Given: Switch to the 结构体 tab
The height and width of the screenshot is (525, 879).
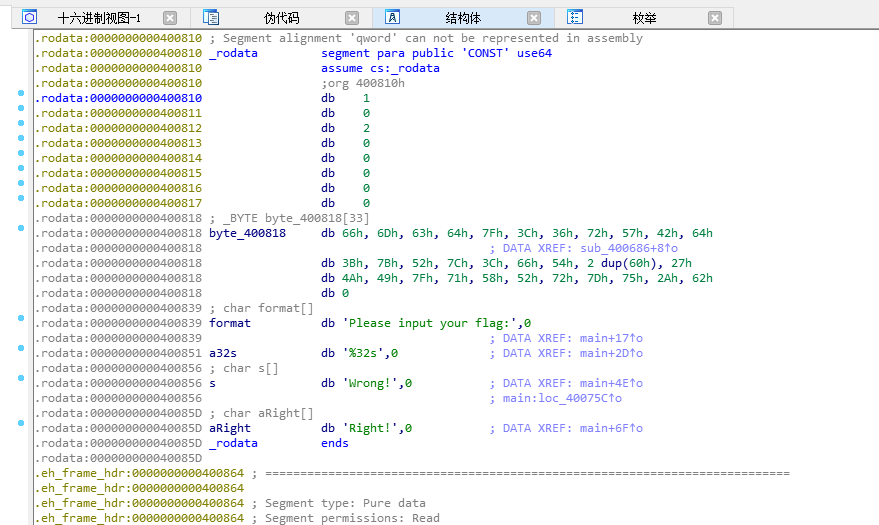Looking at the screenshot, I should pyautogui.click(x=463, y=18).
